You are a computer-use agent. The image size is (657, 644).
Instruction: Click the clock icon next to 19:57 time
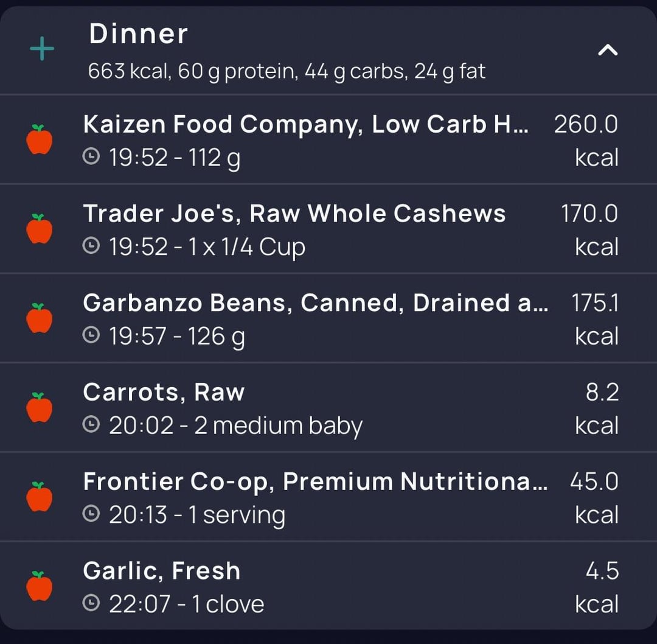pos(91,336)
